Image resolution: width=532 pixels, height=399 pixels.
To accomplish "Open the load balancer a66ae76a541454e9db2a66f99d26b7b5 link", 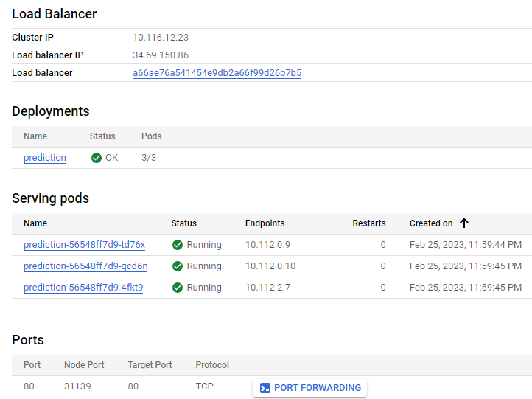I will point(217,73).
